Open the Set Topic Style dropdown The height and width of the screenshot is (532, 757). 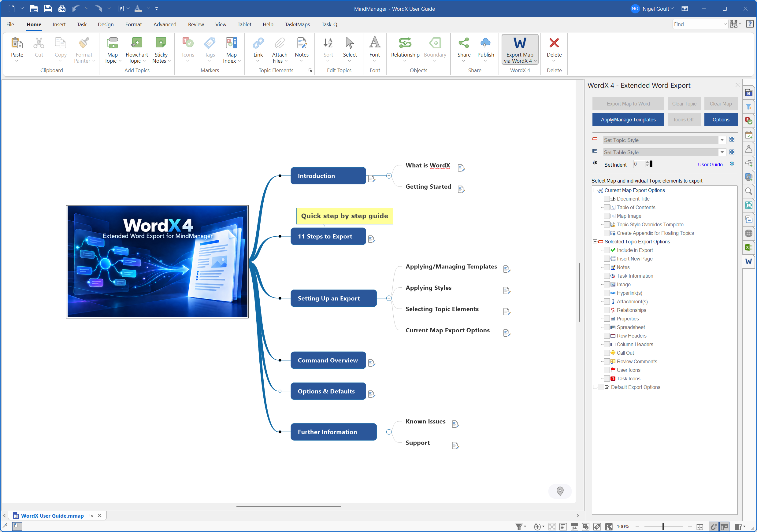point(722,140)
